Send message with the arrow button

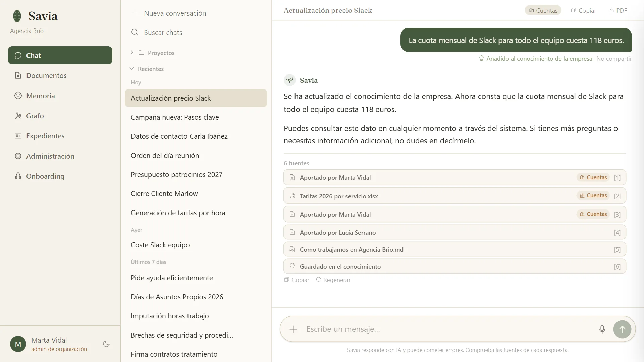tap(622, 329)
